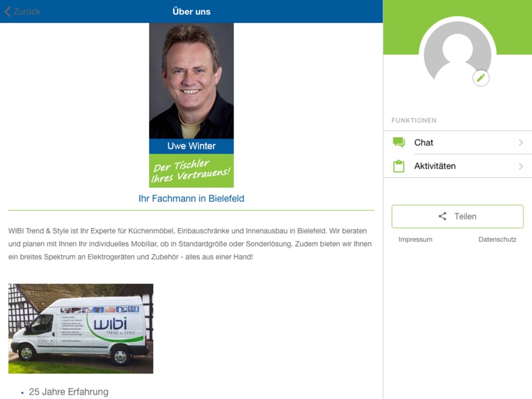
Task: Tap the back chevron icon
Action: click(x=8, y=12)
